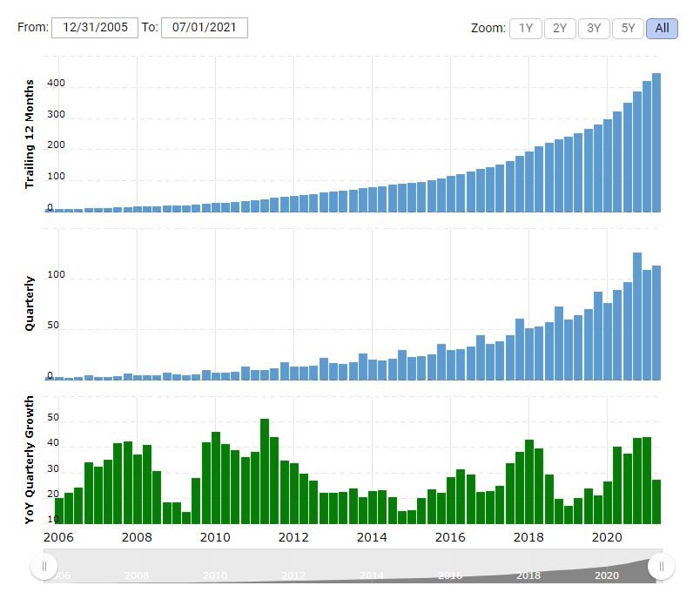
Task: Click the YoY Quarterly Growth axis title
Action: pos(30,460)
